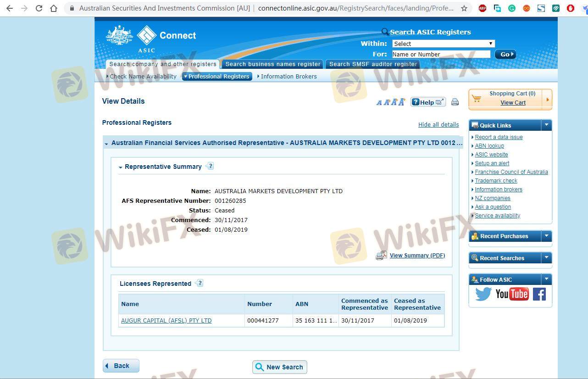Start a New Search
The image size is (588, 379).
(x=280, y=367)
